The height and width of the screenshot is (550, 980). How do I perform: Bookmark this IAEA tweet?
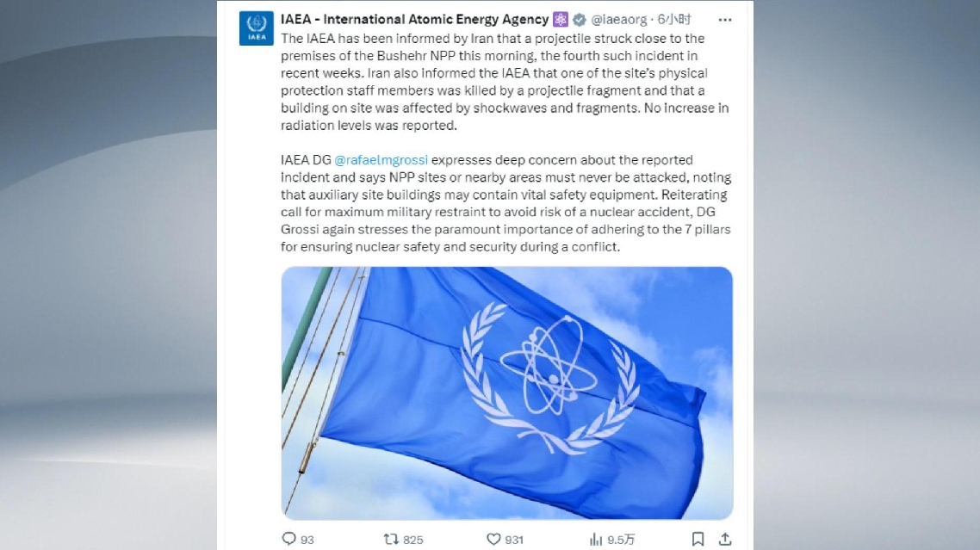click(698, 539)
